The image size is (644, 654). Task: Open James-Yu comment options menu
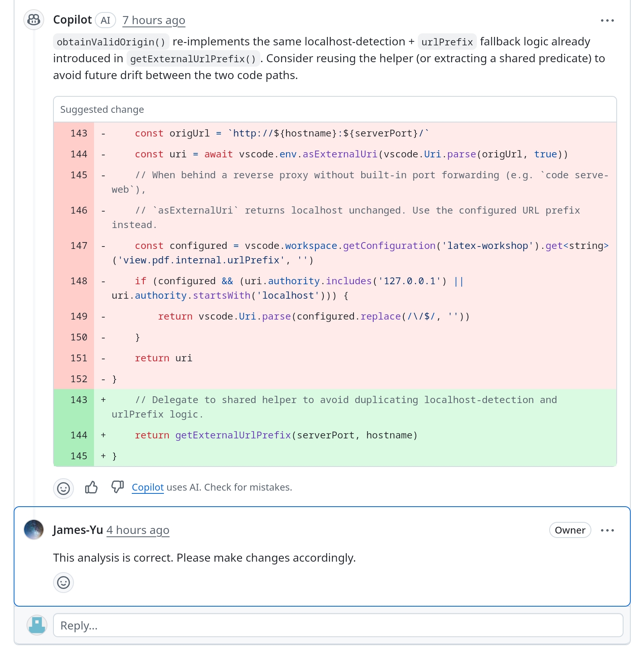pyautogui.click(x=607, y=530)
